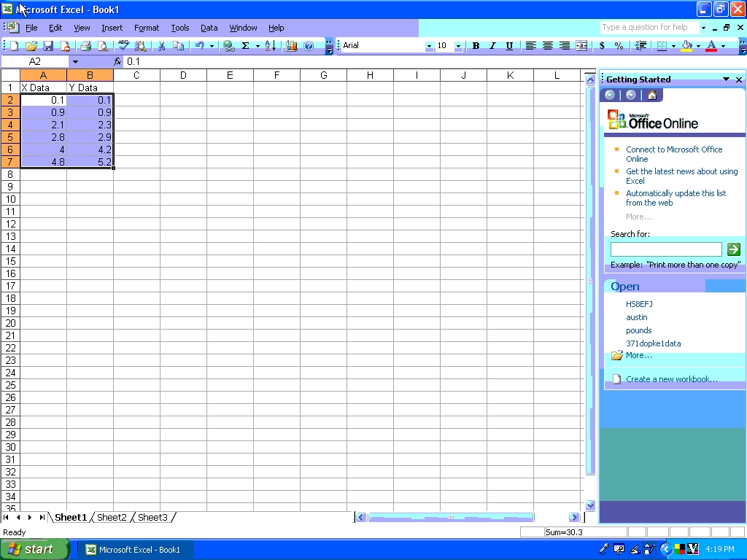This screenshot has height=560, width=747.
Task: Click the Merge and Center icon
Action: pos(581,45)
